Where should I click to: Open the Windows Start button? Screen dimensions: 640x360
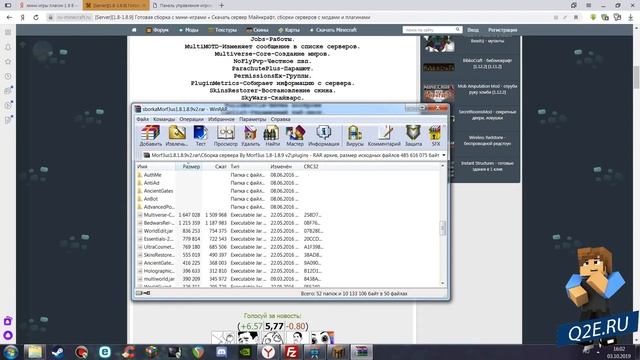tap(10, 352)
